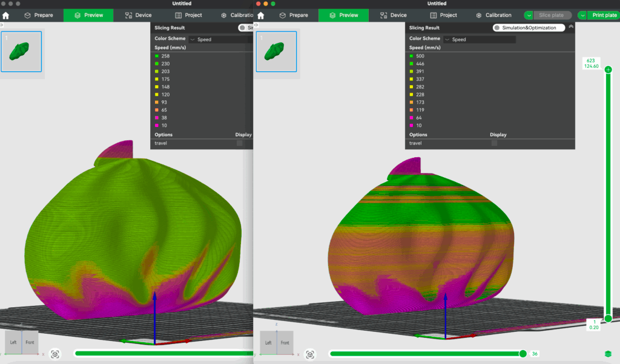Viewport: 620px width, 364px height.
Task: Select the Front view button
Action: tap(285, 342)
